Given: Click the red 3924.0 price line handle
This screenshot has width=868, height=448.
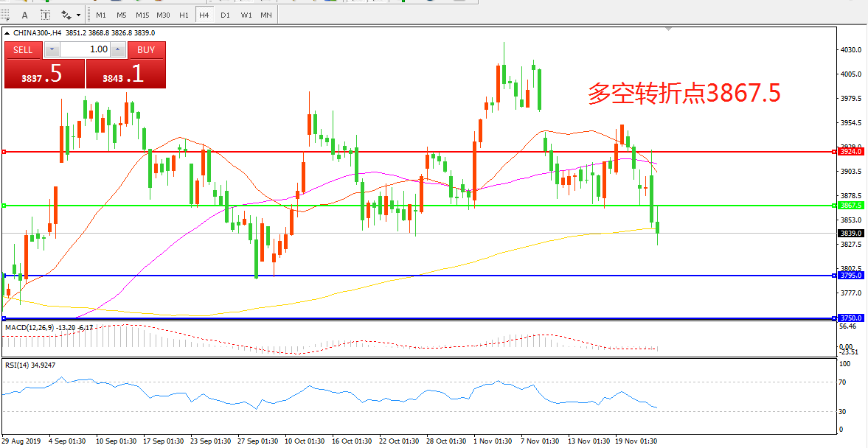Looking at the screenshot, I should click(x=4, y=152).
